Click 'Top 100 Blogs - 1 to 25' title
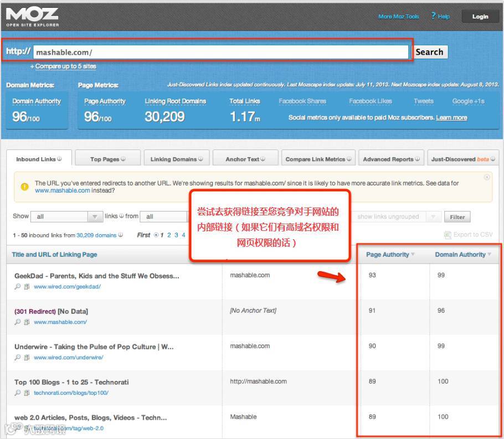 [x=71, y=382]
